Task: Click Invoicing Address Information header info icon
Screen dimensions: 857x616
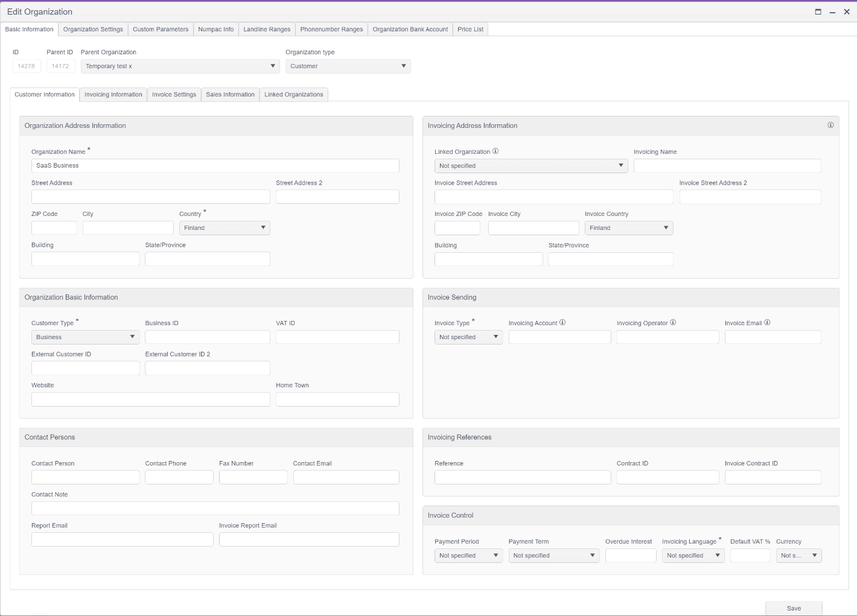Action: [830, 125]
